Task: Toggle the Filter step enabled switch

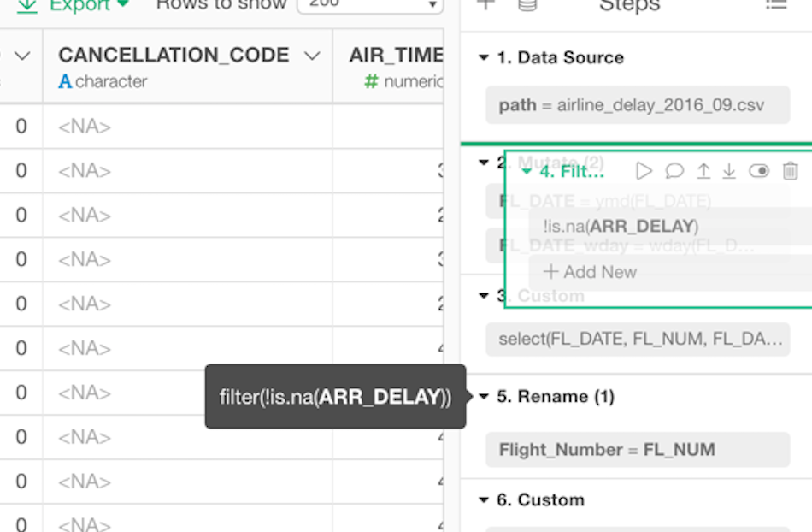Action: [759, 170]
